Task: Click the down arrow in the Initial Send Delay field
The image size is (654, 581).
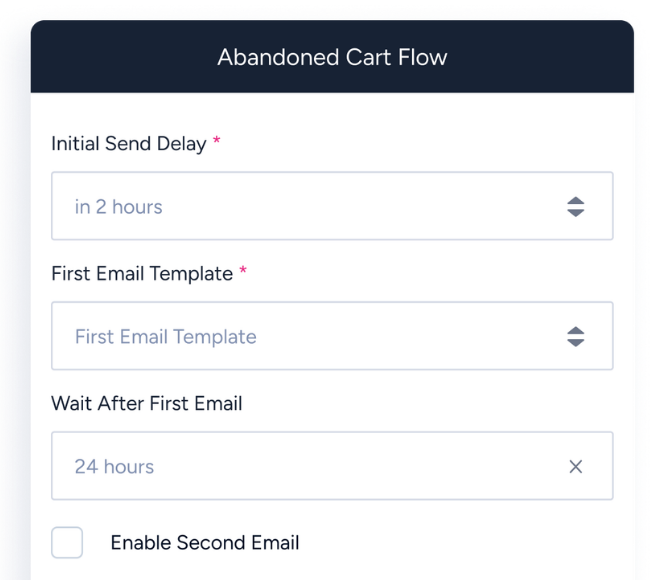Action: (576, 213)
